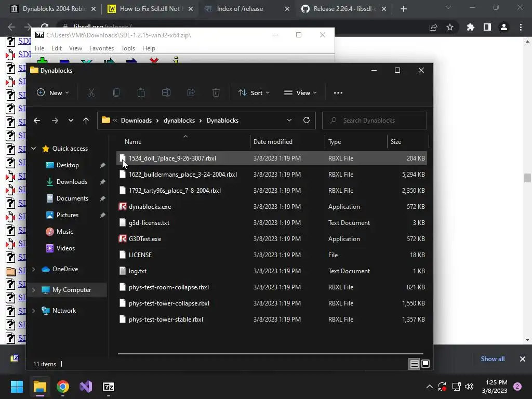This screenshot has width=532, height=399.
Task: Close the Chrome downloads bar
Action: click(523, 358)
